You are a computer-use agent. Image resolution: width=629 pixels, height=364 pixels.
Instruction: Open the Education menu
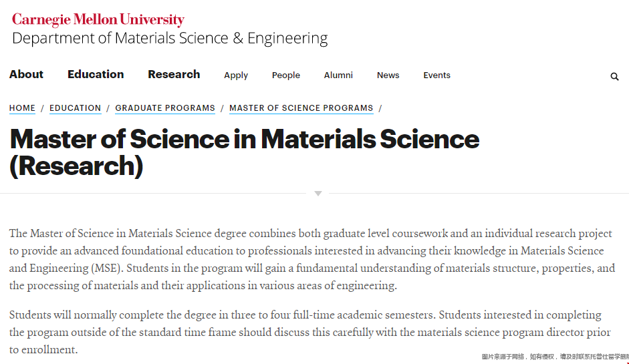(x=96, y=75)
